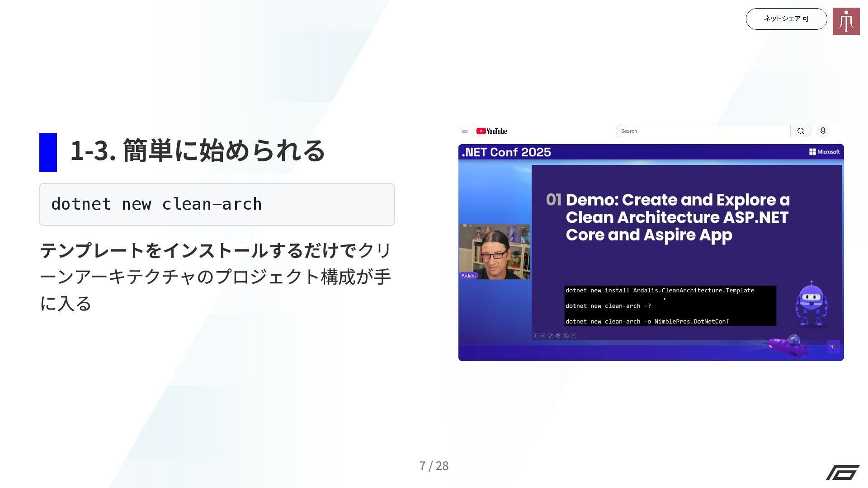Click the presenter webcam thumbnail labeled Ardalis
This screenshot has height=488, width=868.
click(495, 251)
